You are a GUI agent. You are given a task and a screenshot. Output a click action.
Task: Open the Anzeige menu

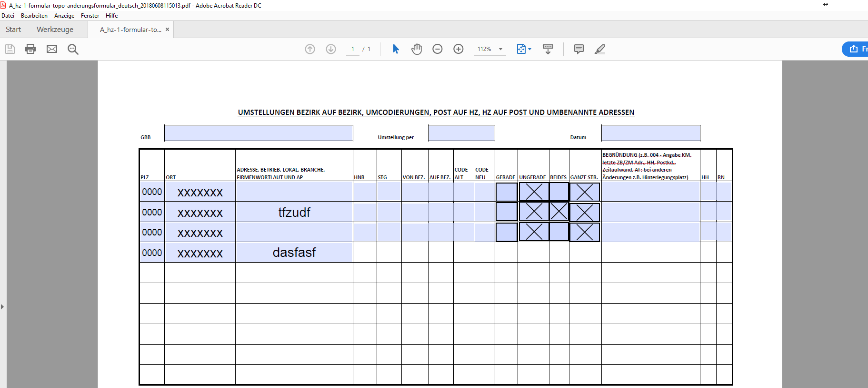pos(64,16)
